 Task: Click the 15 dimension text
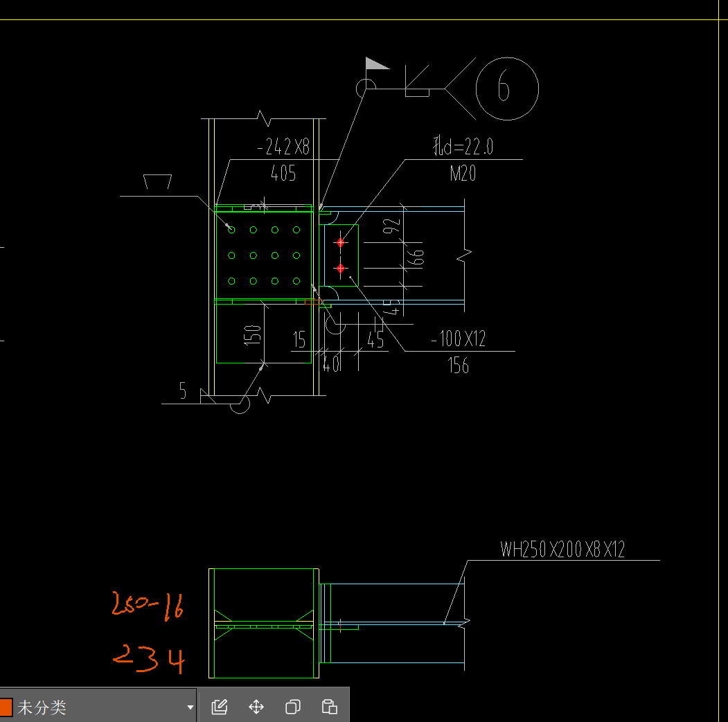(299, 340)
